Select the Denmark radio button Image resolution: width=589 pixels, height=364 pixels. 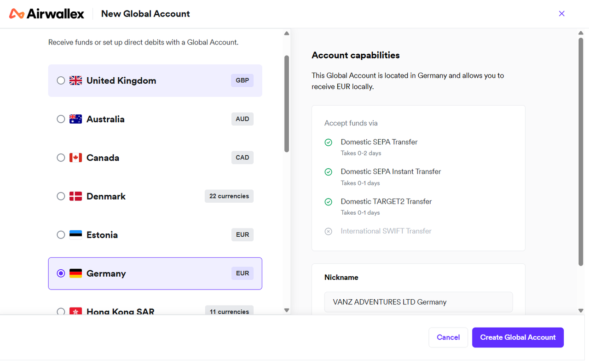pos(61,196)
